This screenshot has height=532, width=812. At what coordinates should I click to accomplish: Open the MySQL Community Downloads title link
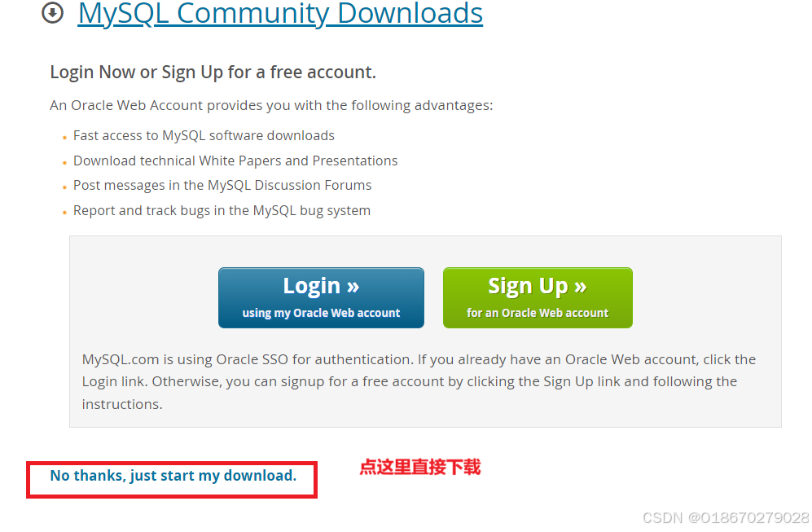click(x=280, y=14)
